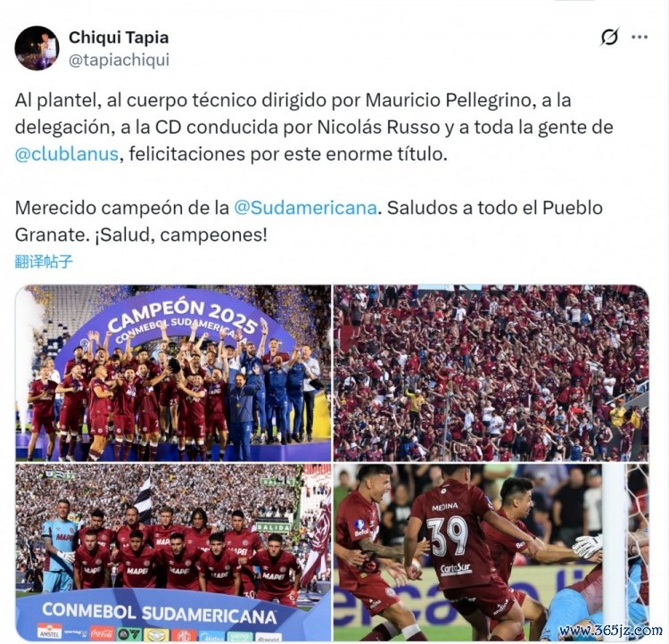669x644 pixels.
Task: Open the team lineup photo with Conmebol Sudamericana banner
Action: (x=173, y=552)
